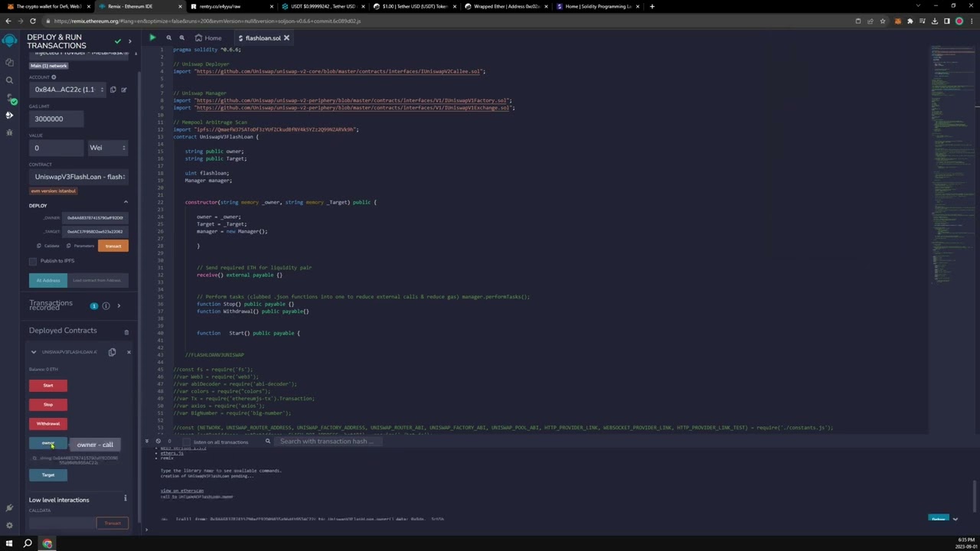Toggle Publish to IPFS checkbox

(x=33, y=261)
